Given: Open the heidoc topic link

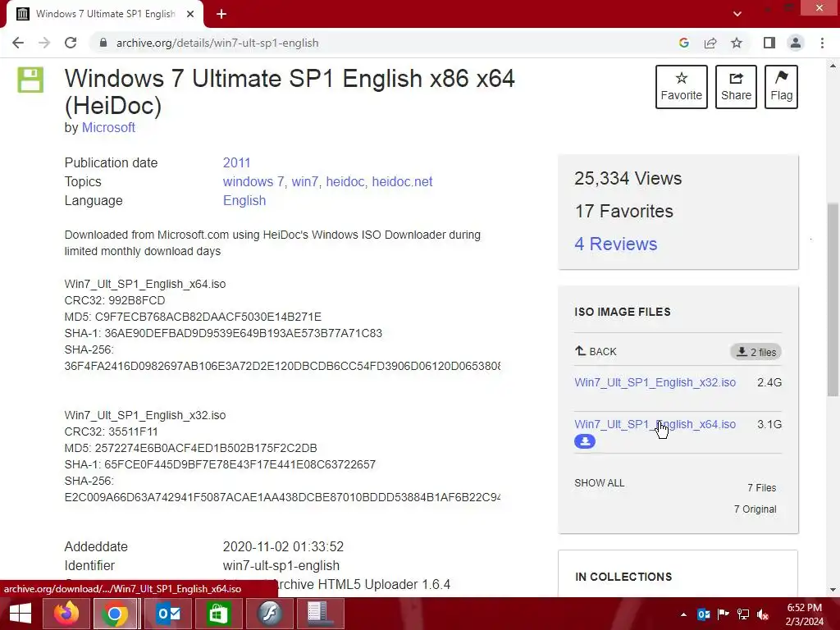Looking at the screenshot, I should tap(345, 181).
